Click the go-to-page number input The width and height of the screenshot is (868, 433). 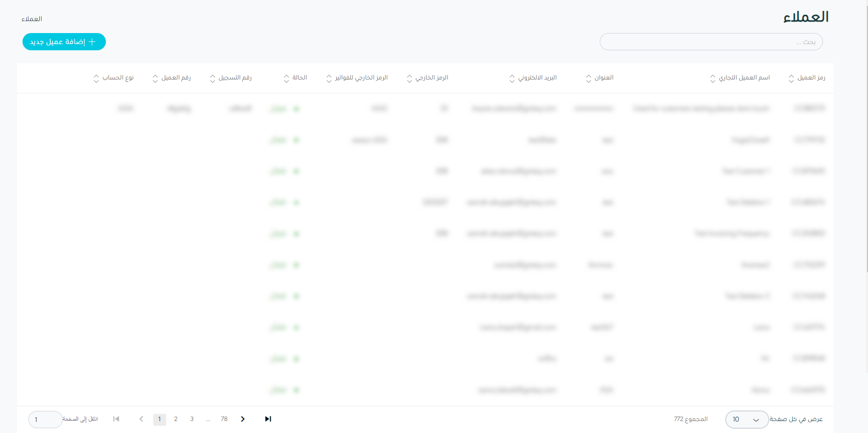click(x=45, y=420)
